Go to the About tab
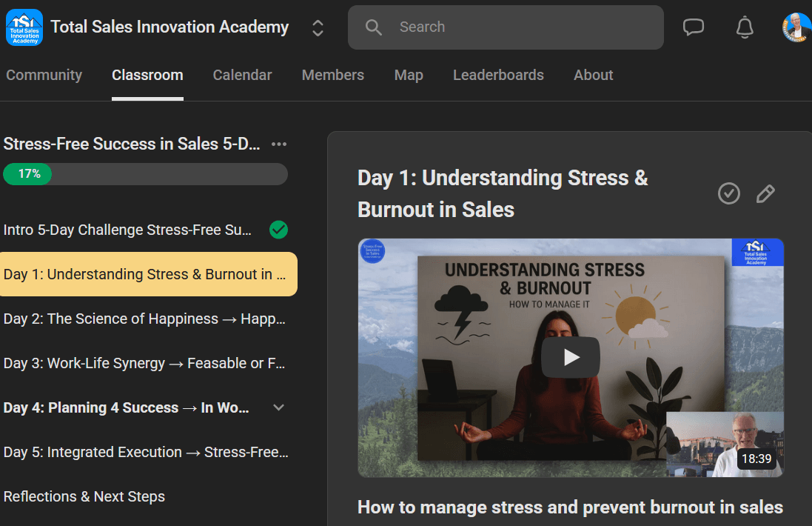The image size is (812, 526). tap(594, 75)
